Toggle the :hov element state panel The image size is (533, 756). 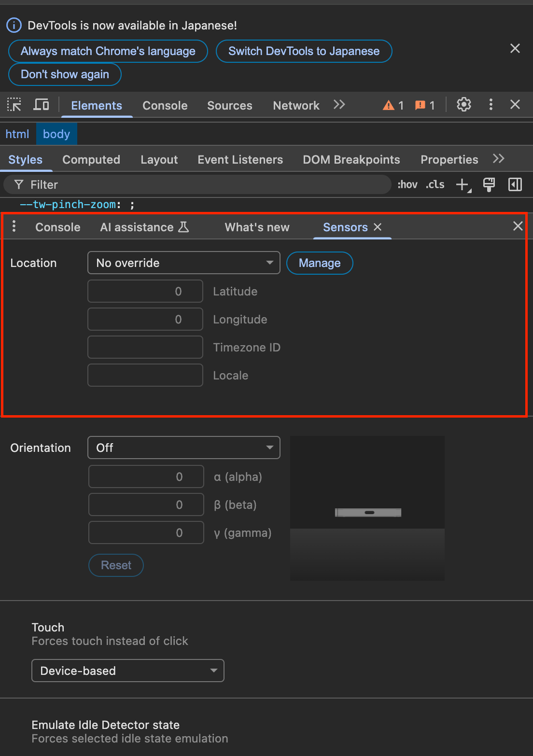[407, 184]
